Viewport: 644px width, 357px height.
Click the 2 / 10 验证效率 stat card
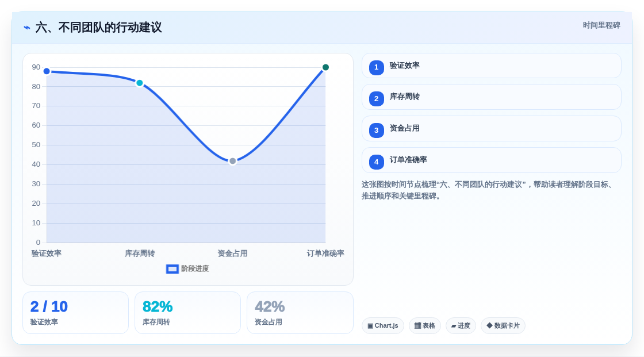pyautogui.click(x=75, y=313)
